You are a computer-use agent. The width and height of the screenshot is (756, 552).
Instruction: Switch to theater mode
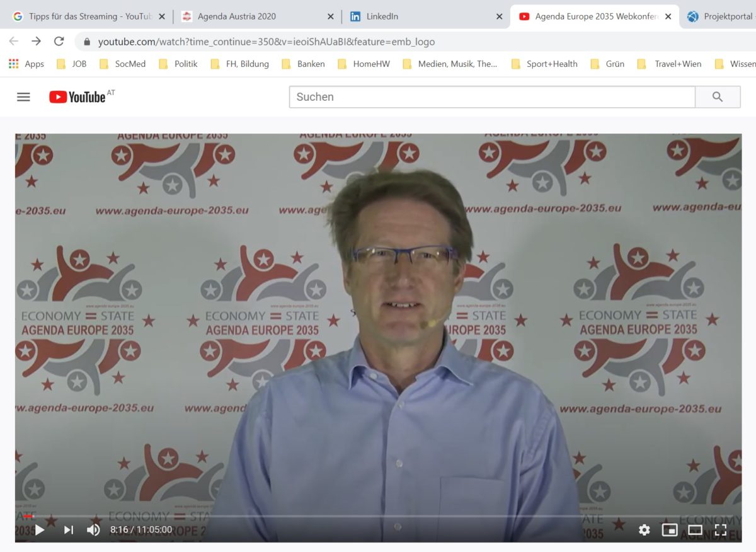coord(695,530)
